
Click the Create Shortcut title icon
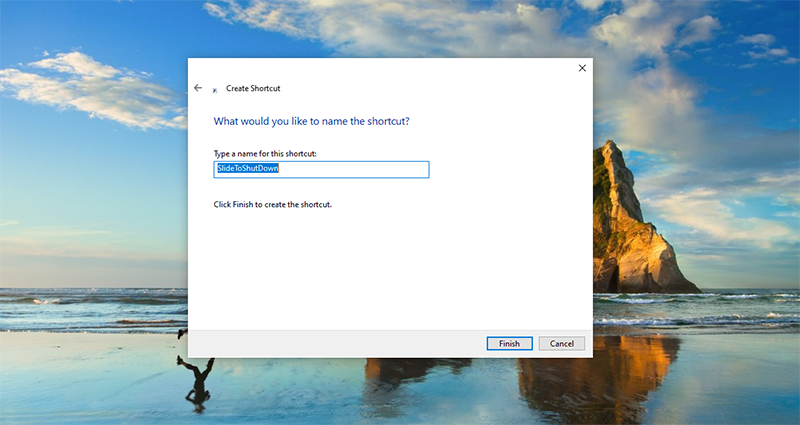(215, 90)
